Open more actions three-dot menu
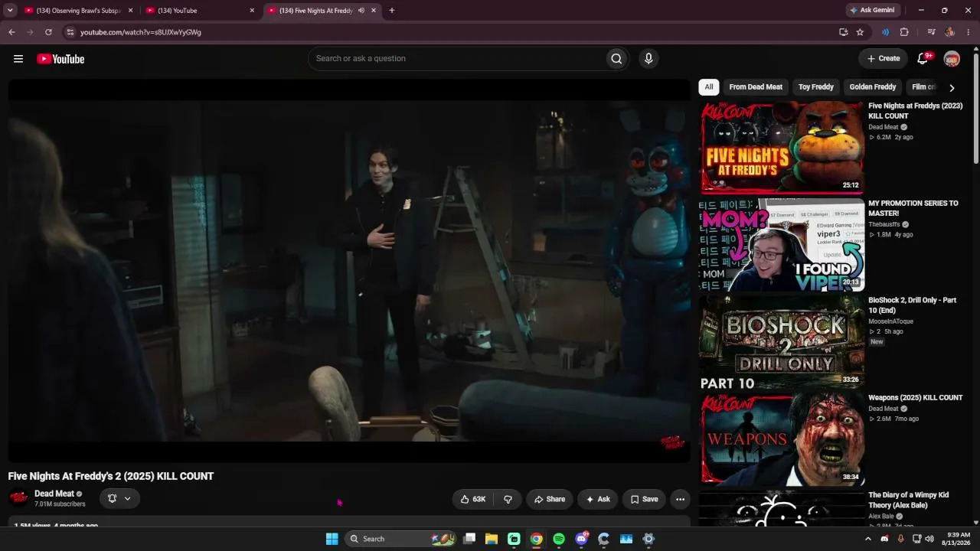Image resolution: width=980 pixels, height=551 pixels. tap(680, 499)
